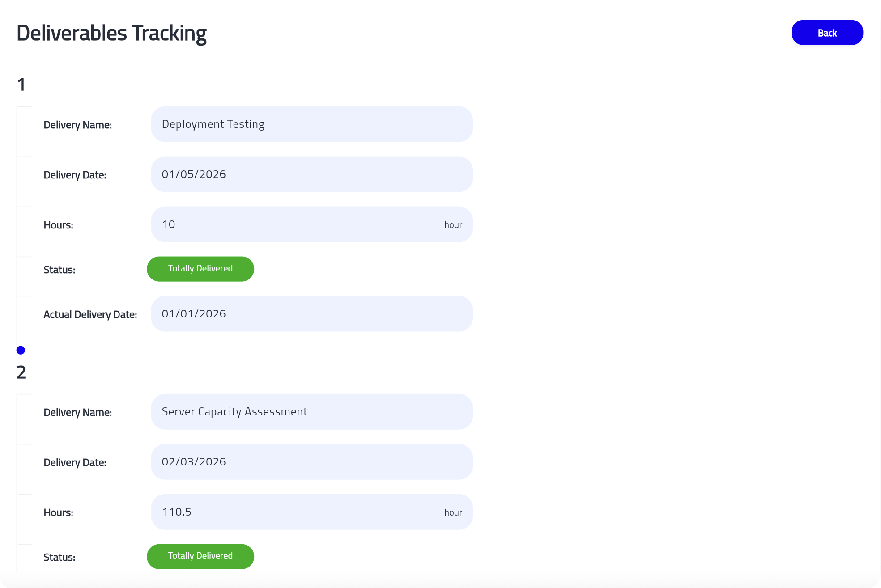Click the second deliverable's Totally Delivered badge
The width and height of the screenshot is (881, 588).
pyautogui.click(x=200, y=556)
